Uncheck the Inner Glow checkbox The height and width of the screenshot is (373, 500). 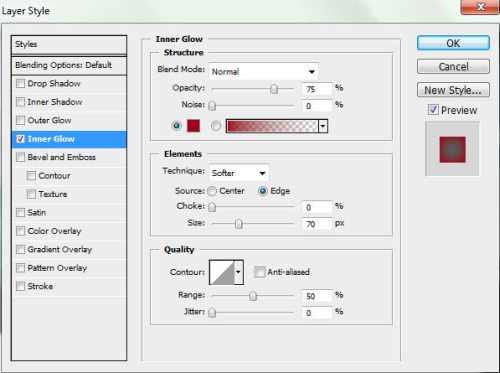[x=21, y=139]
